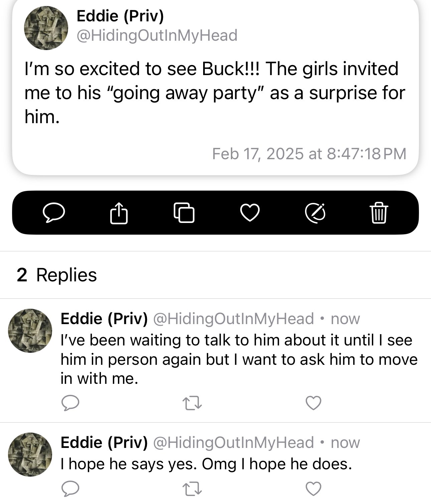
Task: Delete the post with trash icon
Action: (x=379, y=213)
